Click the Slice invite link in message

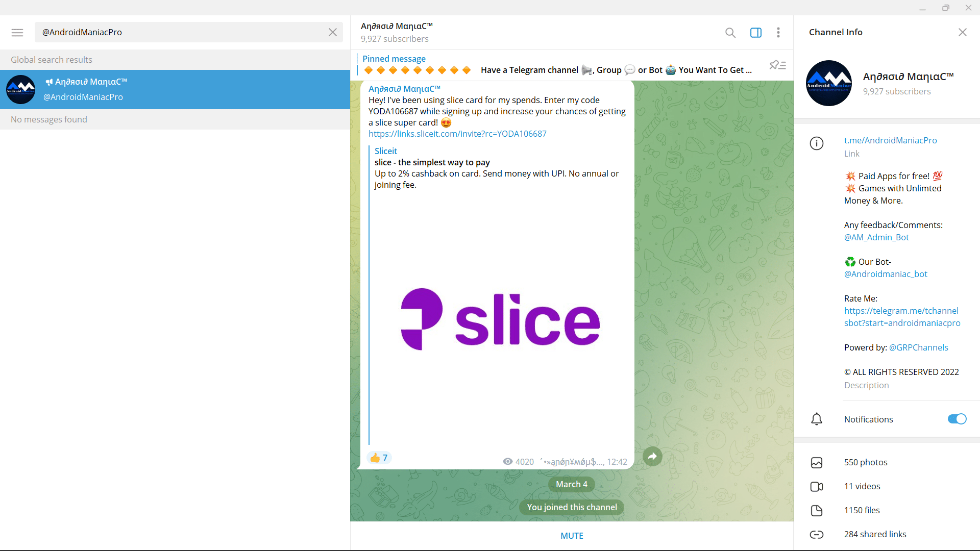point(457,134)
